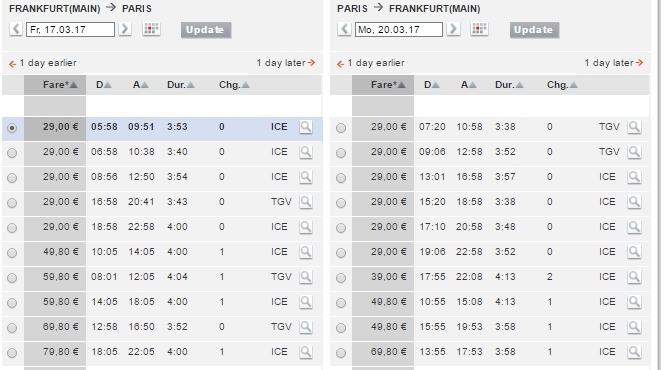
Task: Show details for 17:55 ICE with 2 changes
Action: [634, 277]
